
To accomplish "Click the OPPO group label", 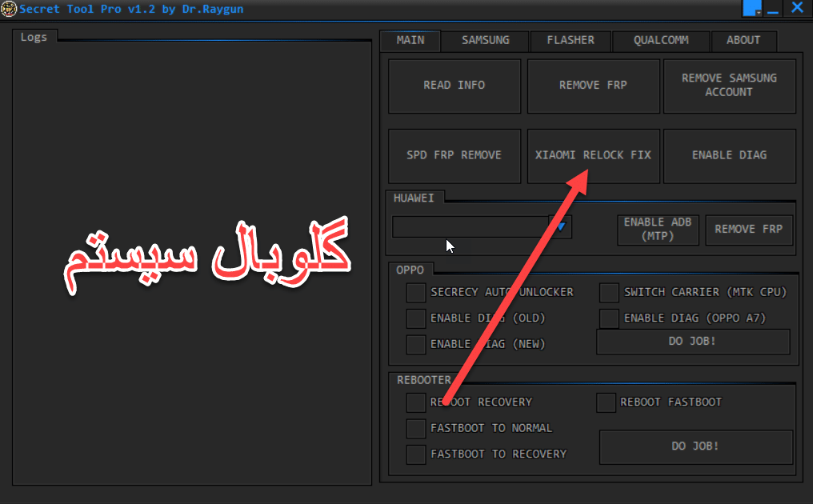I will (x=411, y=270).
